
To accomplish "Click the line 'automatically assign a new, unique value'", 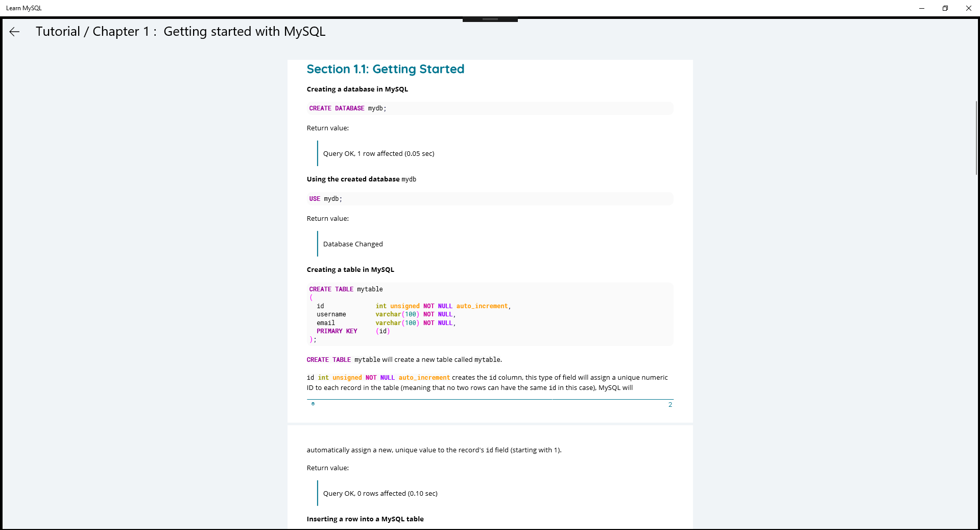I will (x=434, y=450).
